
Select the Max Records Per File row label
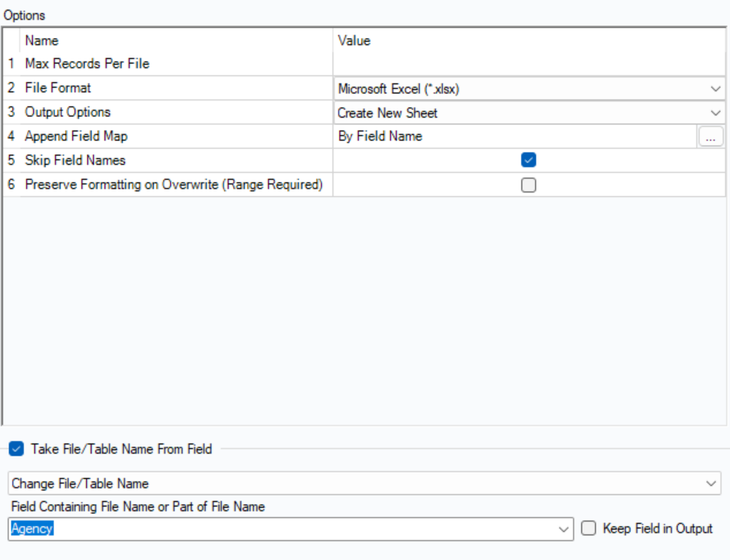(x=87, y=64)
